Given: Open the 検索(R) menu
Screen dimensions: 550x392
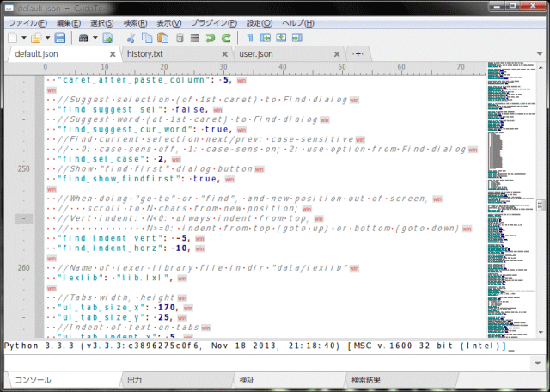Looking at the screenshot, I should pyautogui.click(x=136, y=23).
